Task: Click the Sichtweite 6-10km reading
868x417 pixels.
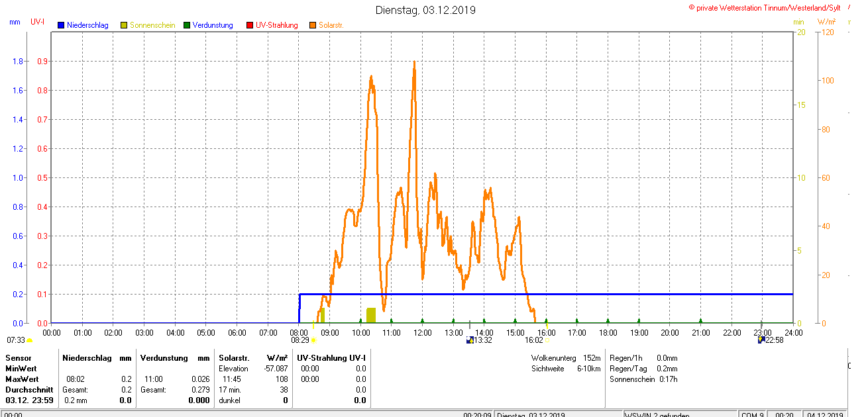Action: tap(567, 369)
